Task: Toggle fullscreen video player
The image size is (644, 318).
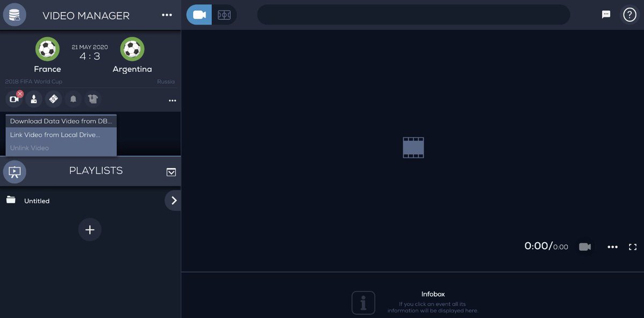Action: click(633, 247)
